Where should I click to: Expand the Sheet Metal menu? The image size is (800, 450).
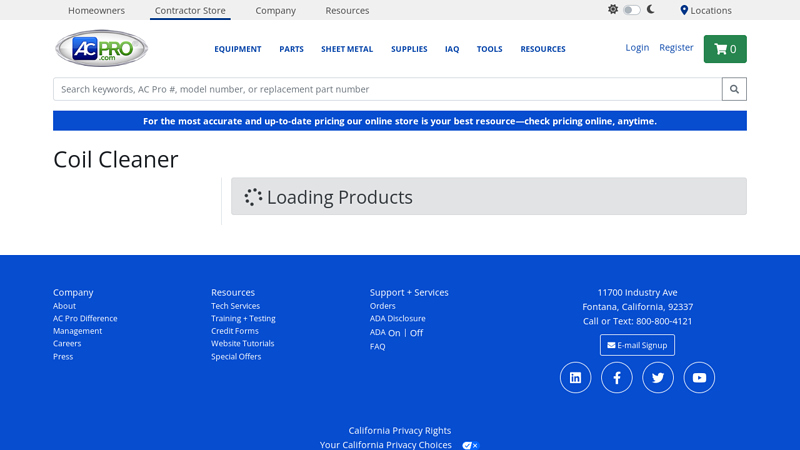[346, 49]
